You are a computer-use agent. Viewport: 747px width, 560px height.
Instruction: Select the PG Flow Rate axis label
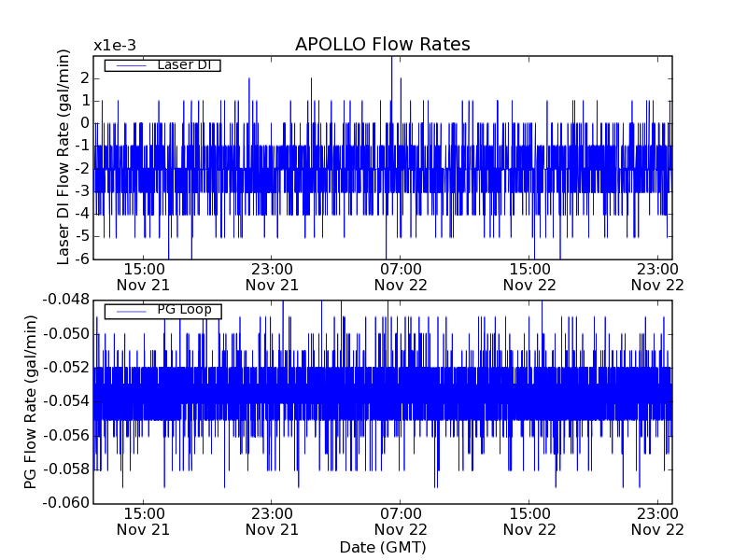click(30, 401)
